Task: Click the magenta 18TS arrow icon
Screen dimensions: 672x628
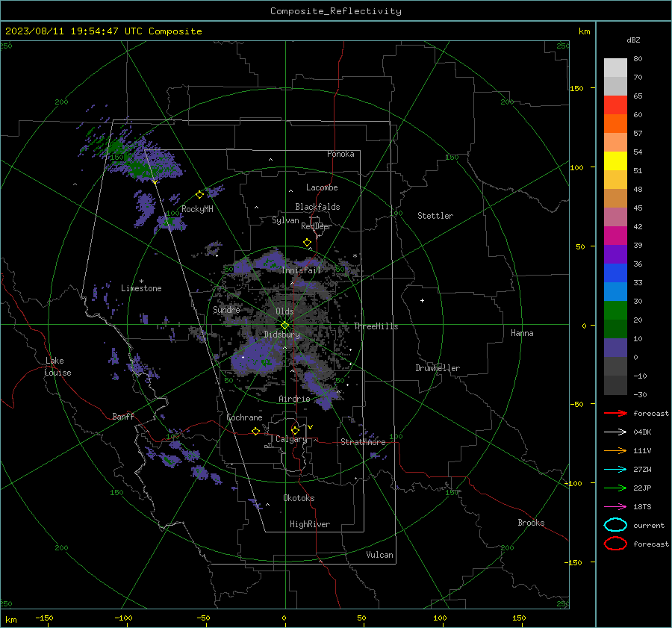Action: coord(615,507)
